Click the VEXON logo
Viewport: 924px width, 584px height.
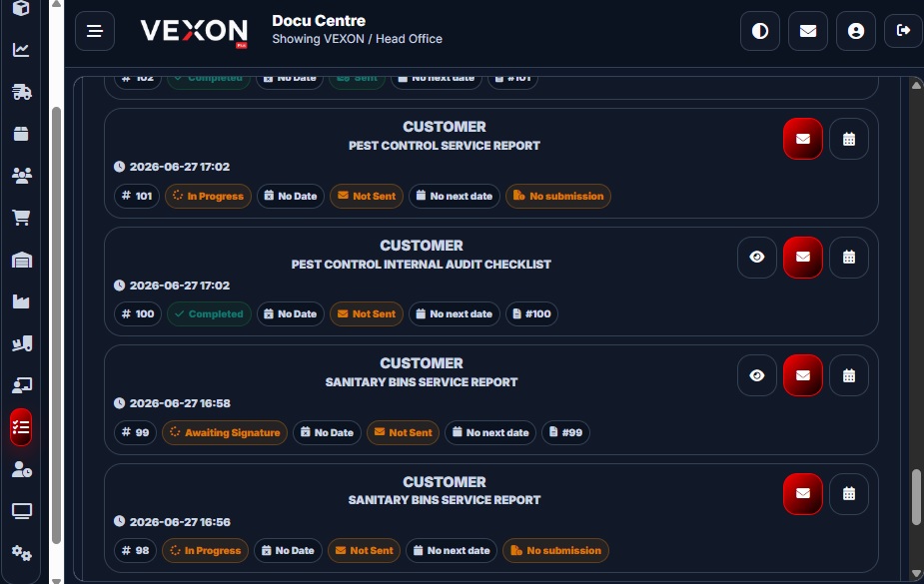tap(194, 32)
